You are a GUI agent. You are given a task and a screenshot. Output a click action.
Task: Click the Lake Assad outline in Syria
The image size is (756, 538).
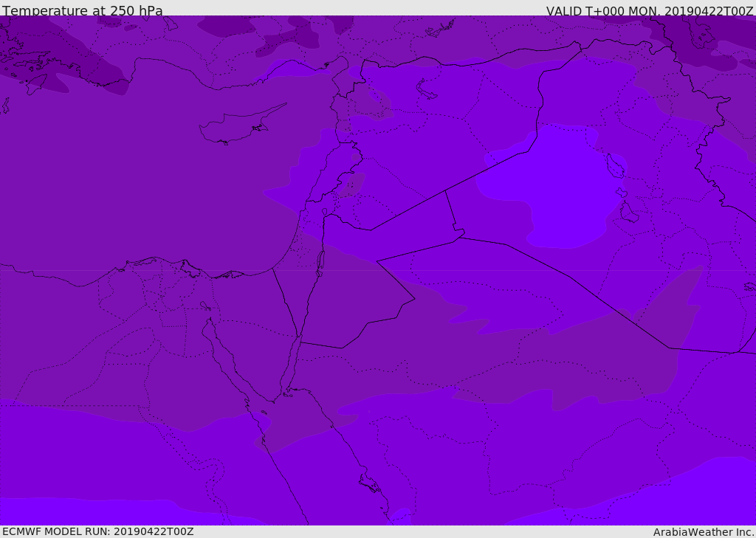point(427,89)
